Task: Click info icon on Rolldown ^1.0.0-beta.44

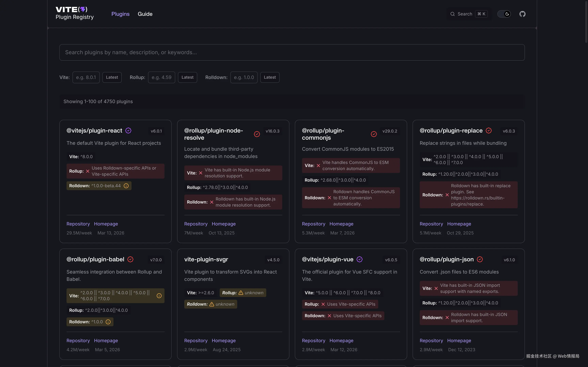Action: pyautogui.click(x=126, y=186)
